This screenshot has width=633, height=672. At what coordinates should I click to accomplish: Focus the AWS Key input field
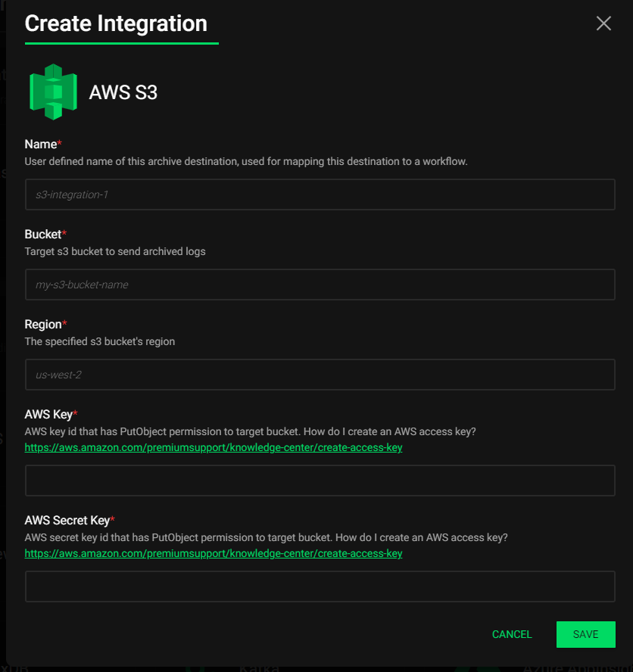click(x=320, y=481)
